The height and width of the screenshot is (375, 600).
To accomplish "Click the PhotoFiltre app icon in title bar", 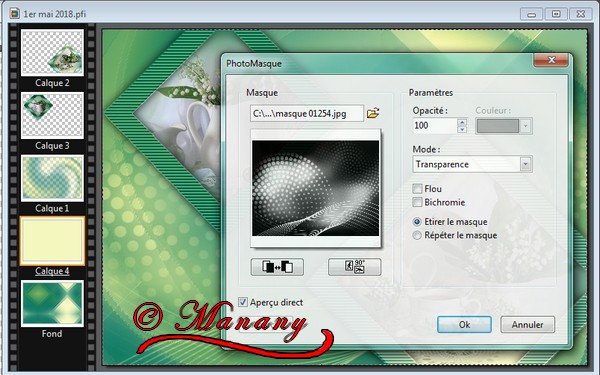I will point(15,13).
